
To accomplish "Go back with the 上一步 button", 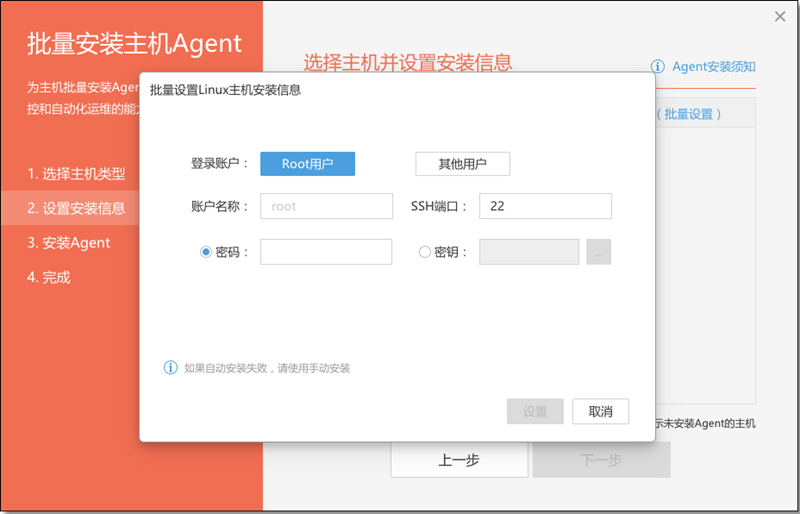I will pos(459,460).
